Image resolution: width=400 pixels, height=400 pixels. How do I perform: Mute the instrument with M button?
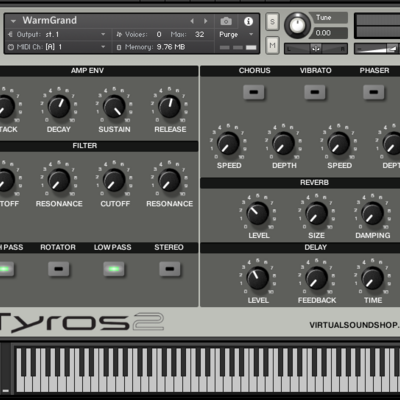coord(272,45)
